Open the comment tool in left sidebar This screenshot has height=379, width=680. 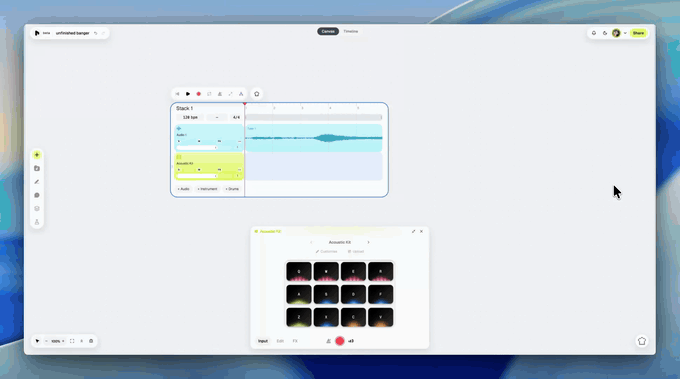pos(37,195)
